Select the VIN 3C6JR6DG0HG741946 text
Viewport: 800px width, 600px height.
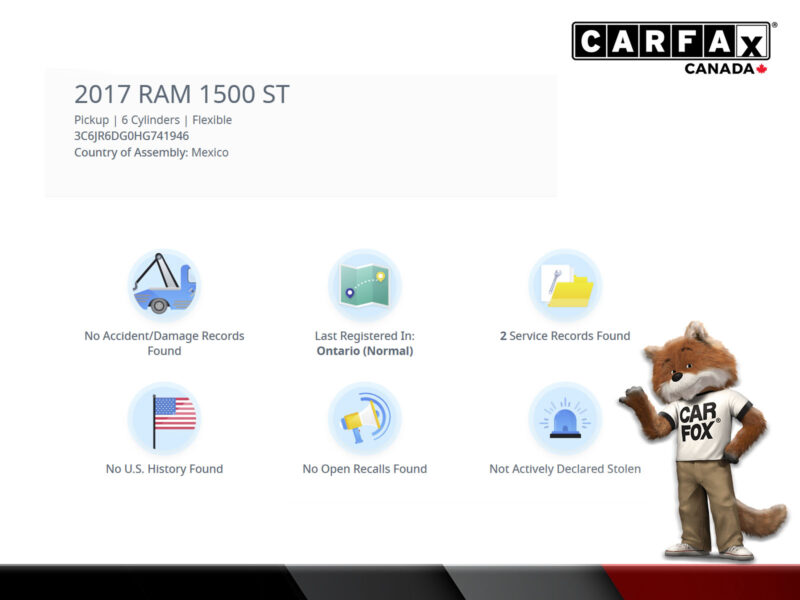click(x=131, y=136)
